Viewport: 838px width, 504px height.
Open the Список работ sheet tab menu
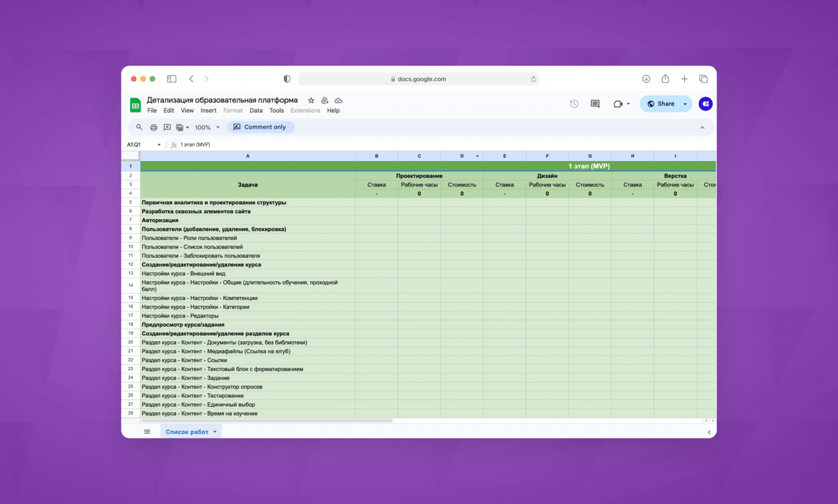tap(215, 431)
